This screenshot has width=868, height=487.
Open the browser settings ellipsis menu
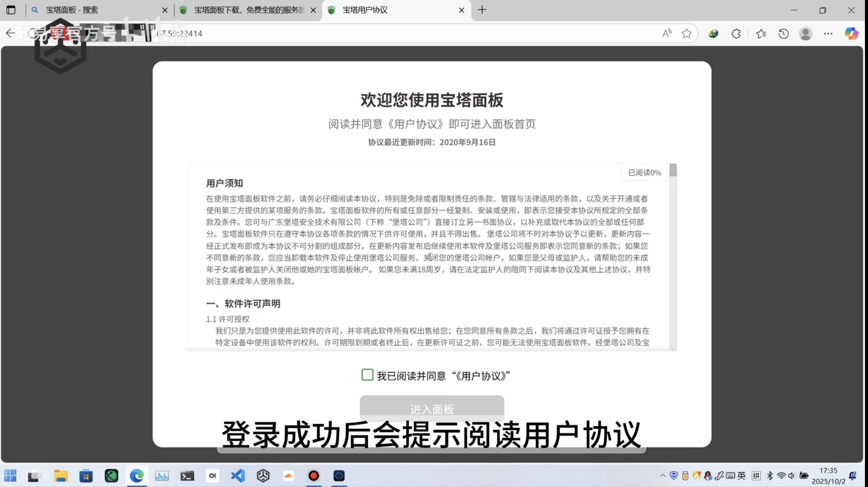point(828,33)
